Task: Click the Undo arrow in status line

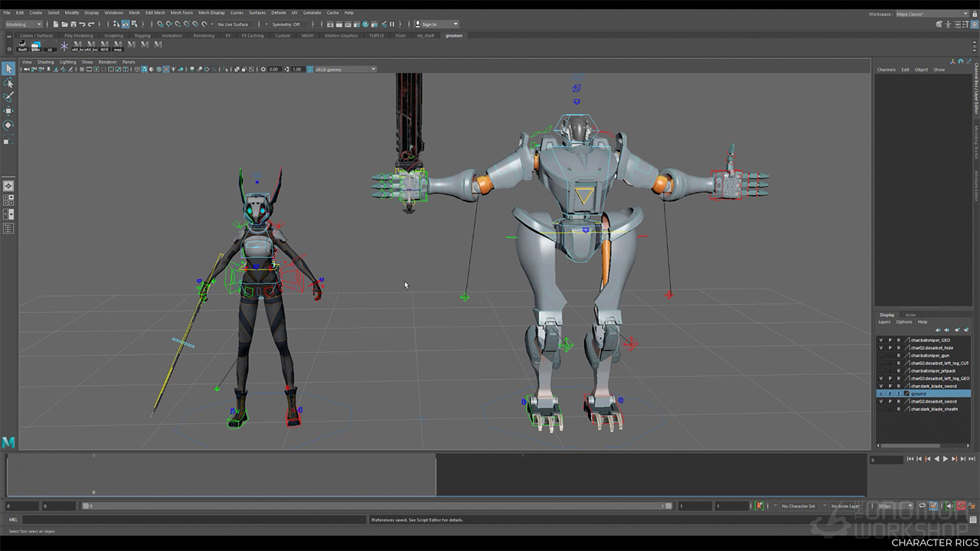Action: coord(83,24)
